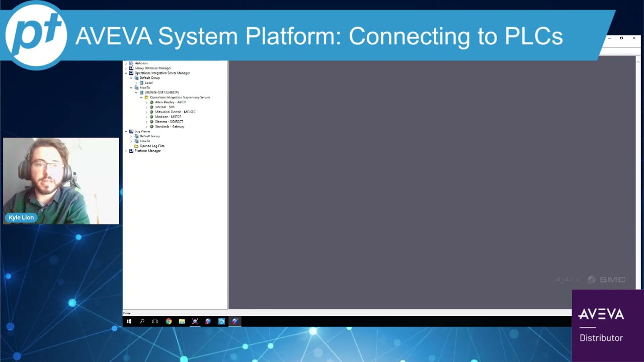The width and height of the screenshot is (644, 362).
Task: Select Galaxy Database Manager in tree
Action: (153, 68)
